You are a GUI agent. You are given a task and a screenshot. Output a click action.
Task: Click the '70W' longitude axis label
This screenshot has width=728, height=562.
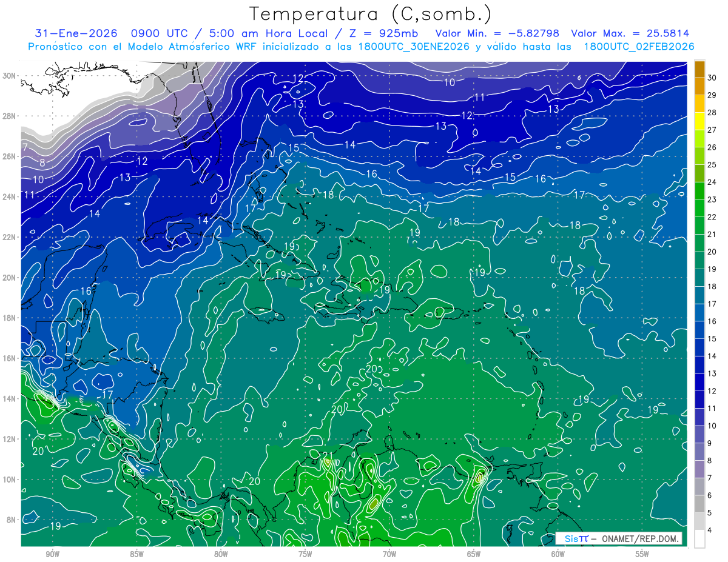389,555
